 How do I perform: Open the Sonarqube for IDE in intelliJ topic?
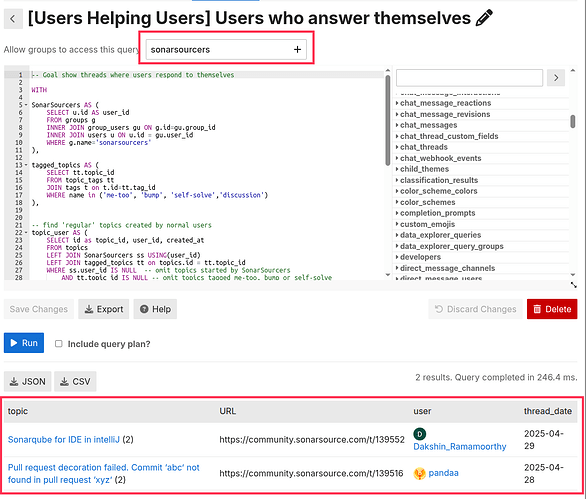coord(64,440)
